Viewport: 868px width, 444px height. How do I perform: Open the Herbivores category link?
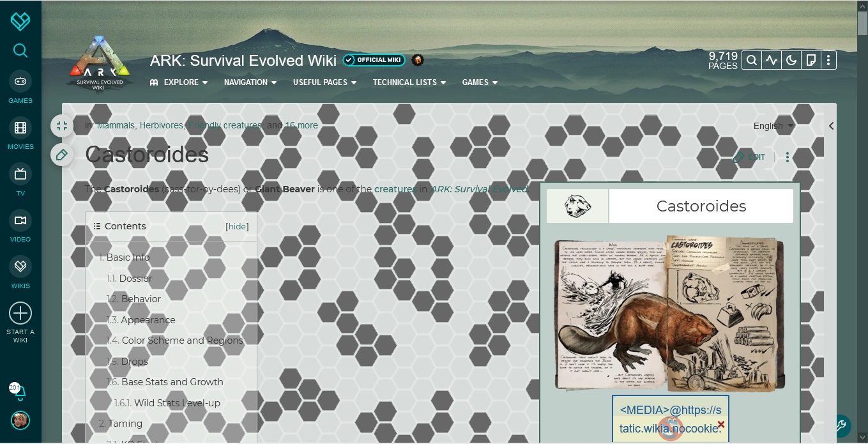tap(162, 125)
